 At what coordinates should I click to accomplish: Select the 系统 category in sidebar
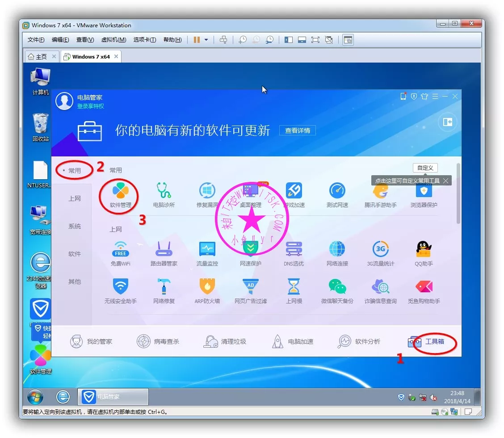tap(75, 226)
